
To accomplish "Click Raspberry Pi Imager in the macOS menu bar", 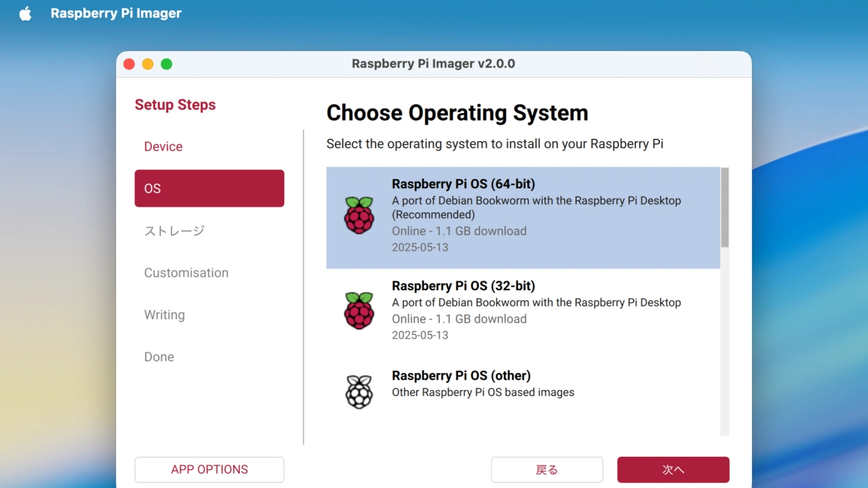I will (x=116, y=13).
